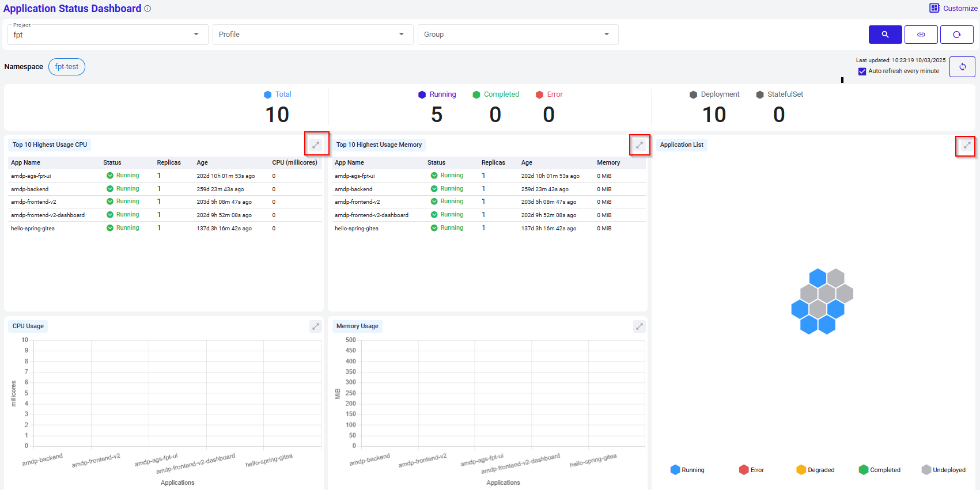Screen dimensions: 980x490
Task: Open the Project dropdown showing fpt
Action: click(108, 35)
